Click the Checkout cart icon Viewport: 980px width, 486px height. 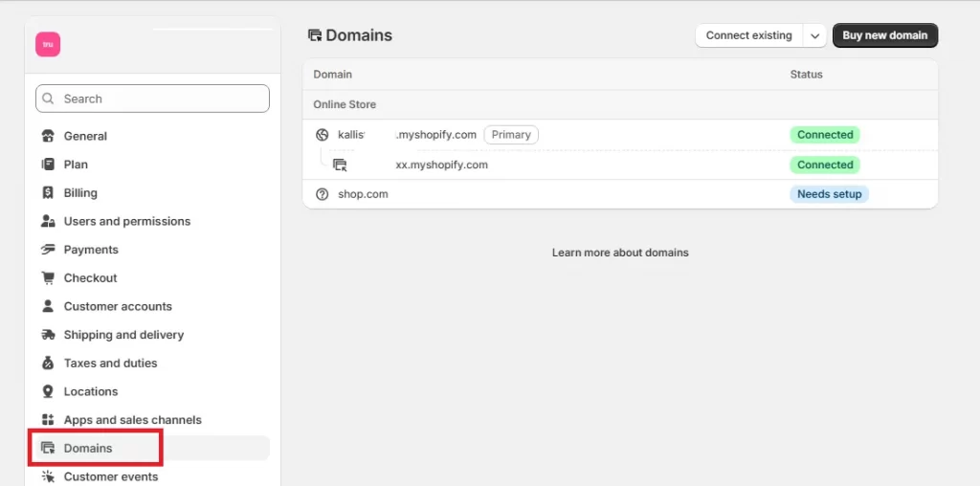coord(48,278)
